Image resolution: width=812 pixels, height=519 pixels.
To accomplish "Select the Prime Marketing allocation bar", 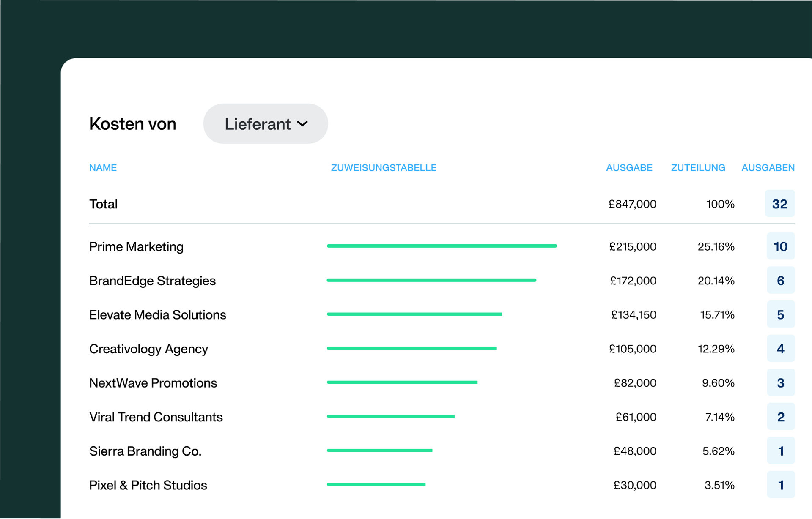I will (442, 246).
